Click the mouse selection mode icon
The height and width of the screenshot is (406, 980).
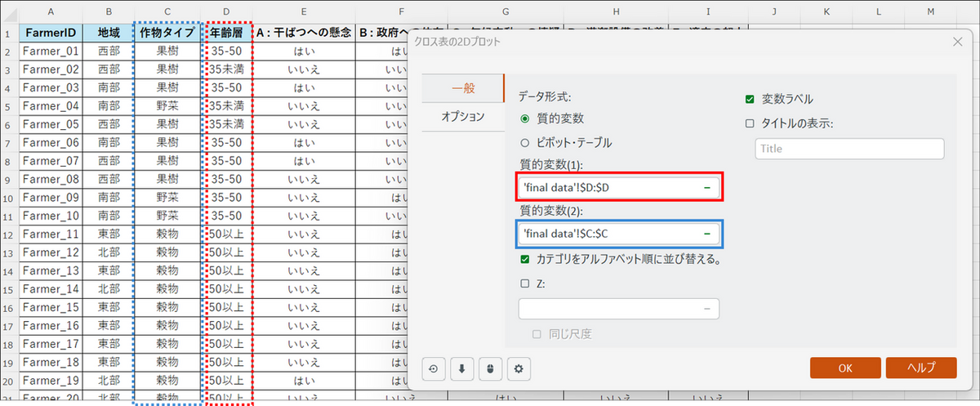(489, 368)
